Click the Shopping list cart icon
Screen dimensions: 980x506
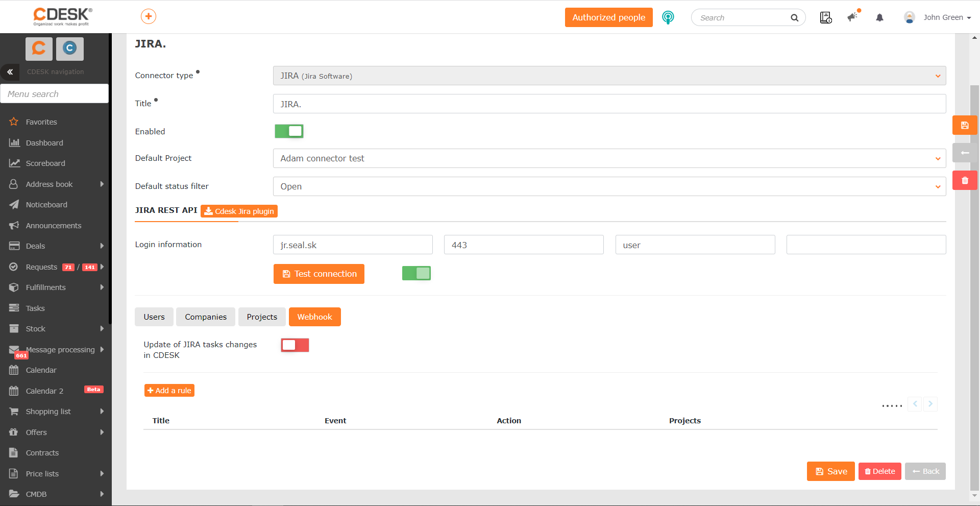pyautogui.click(x=14, y=412)
